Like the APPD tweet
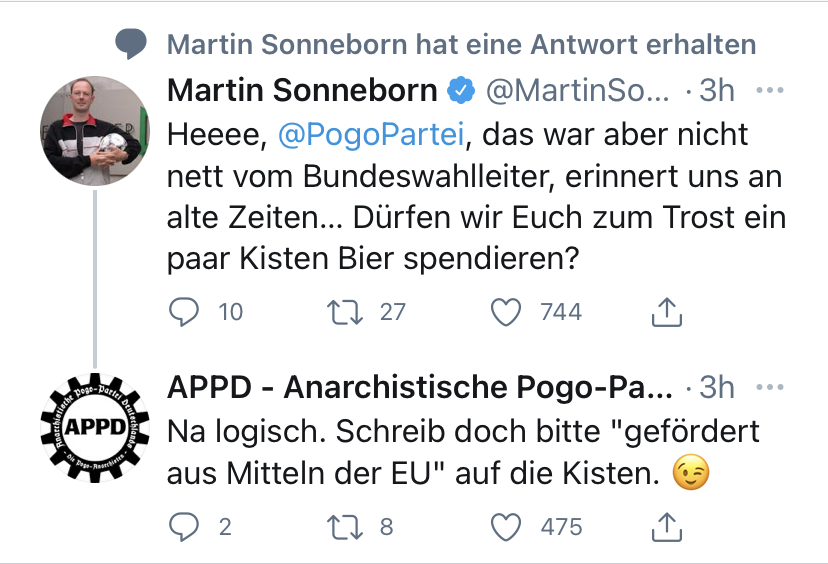 click(x=507, y=526)
